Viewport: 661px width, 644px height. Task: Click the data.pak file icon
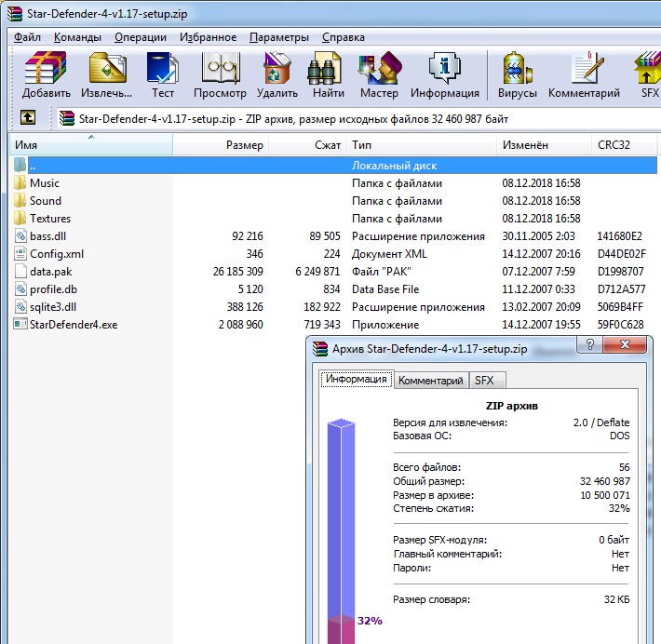[x=20, y=271]
